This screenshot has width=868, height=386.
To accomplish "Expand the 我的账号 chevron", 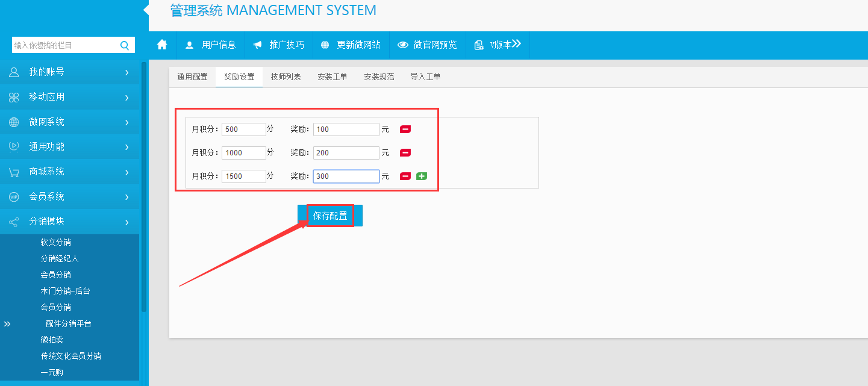I will (x=126, y=72).
